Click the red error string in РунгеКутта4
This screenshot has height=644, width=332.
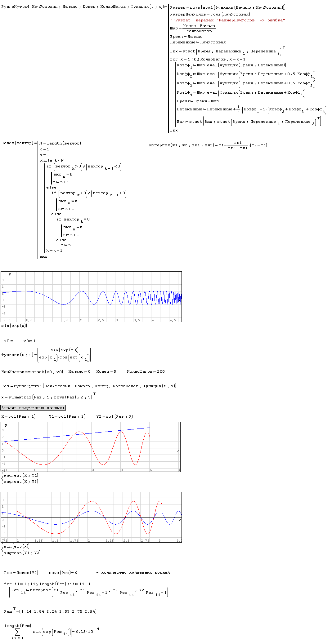227,20
